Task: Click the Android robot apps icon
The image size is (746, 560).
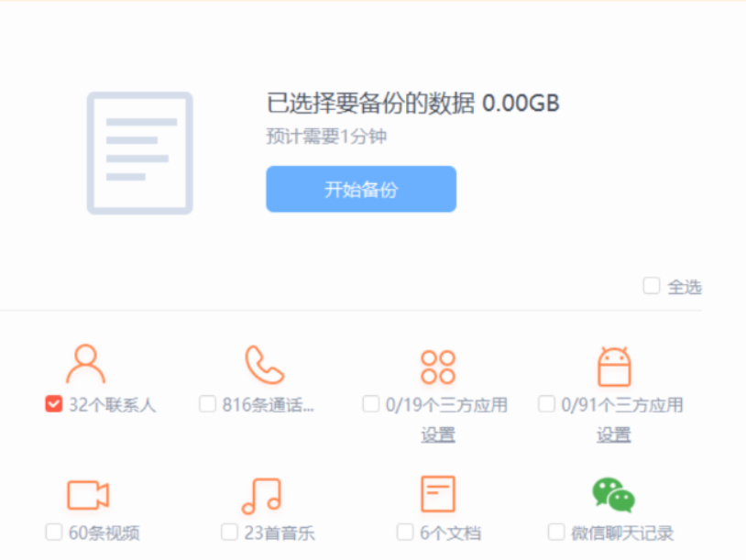Action: click(613, 367)
